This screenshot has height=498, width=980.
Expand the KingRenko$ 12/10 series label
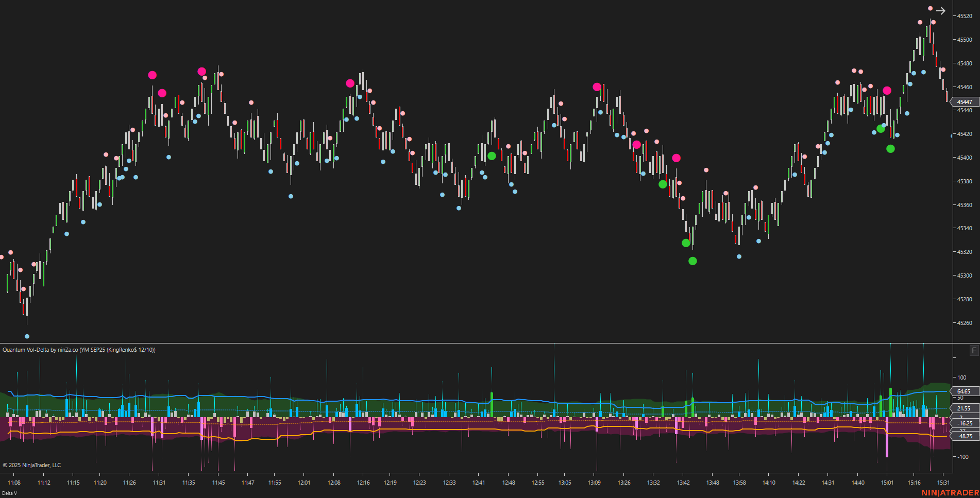(130, 350)
